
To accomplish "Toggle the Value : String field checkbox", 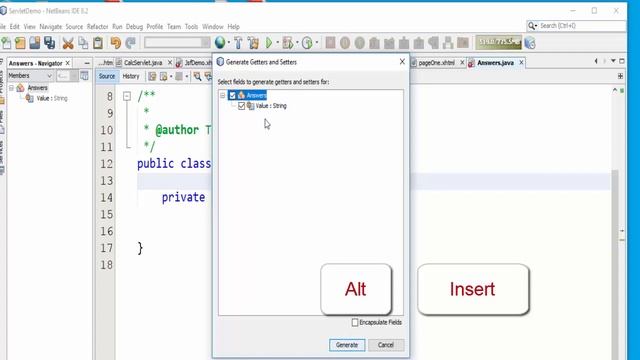I will click(x=241, y=106).
